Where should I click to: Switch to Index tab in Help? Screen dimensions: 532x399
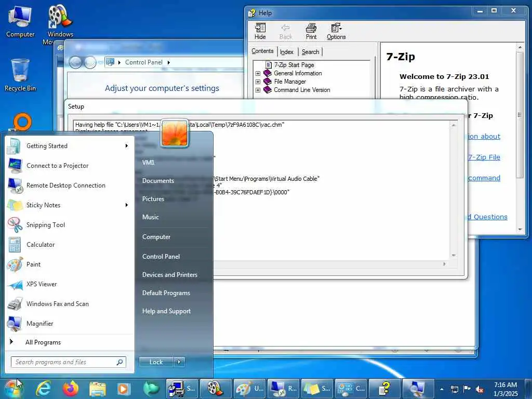pyautogui.click(x=287, y=52)
